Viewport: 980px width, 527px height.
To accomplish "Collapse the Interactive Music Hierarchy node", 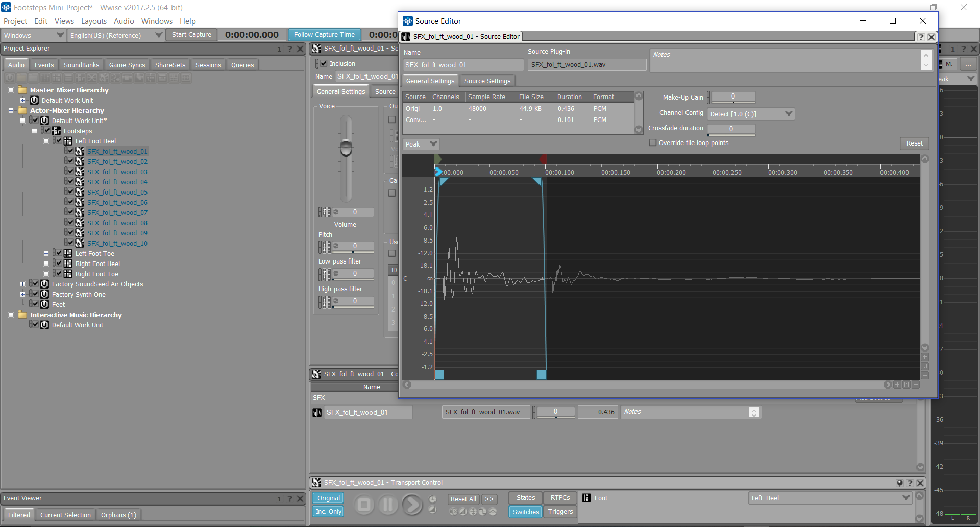I will click(11, 315).
